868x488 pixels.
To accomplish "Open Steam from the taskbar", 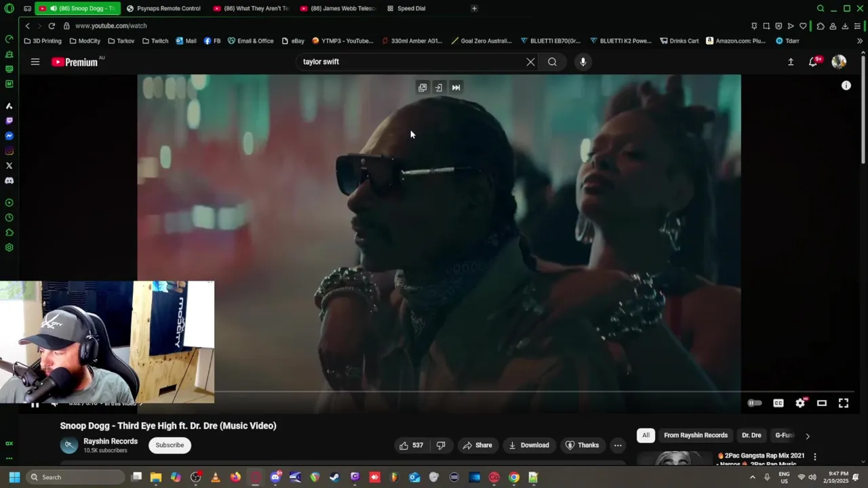I will point(334,477).
